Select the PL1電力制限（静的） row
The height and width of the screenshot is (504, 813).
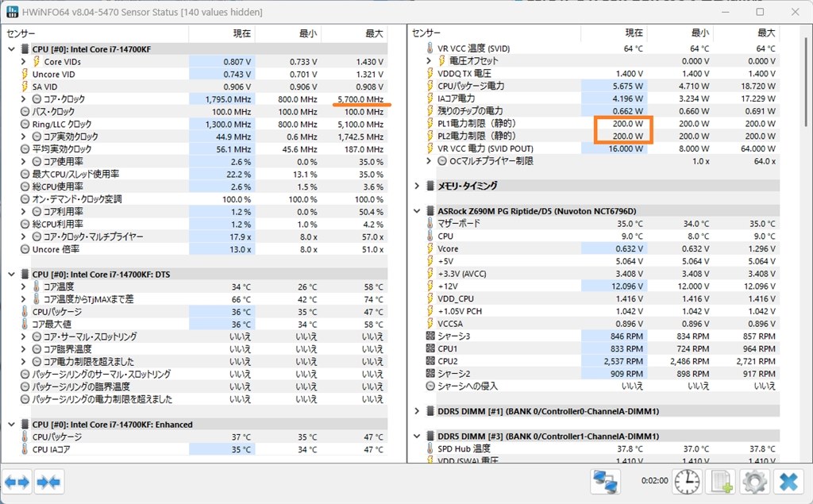(602, 123)
